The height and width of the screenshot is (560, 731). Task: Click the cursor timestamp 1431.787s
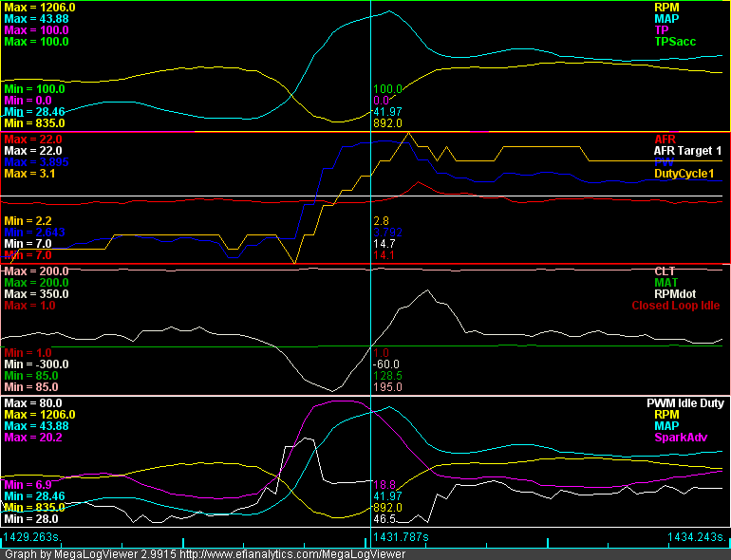[x=402, y=537]
